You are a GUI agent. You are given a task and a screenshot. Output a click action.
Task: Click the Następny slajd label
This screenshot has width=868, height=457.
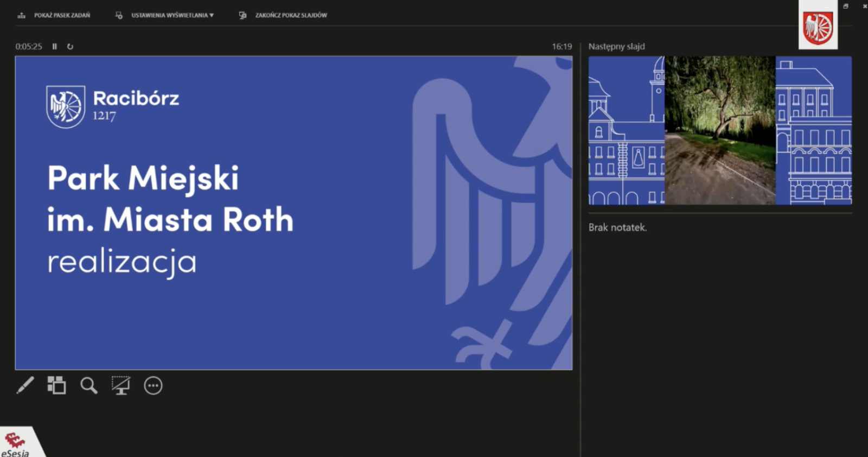click(616, 47)
